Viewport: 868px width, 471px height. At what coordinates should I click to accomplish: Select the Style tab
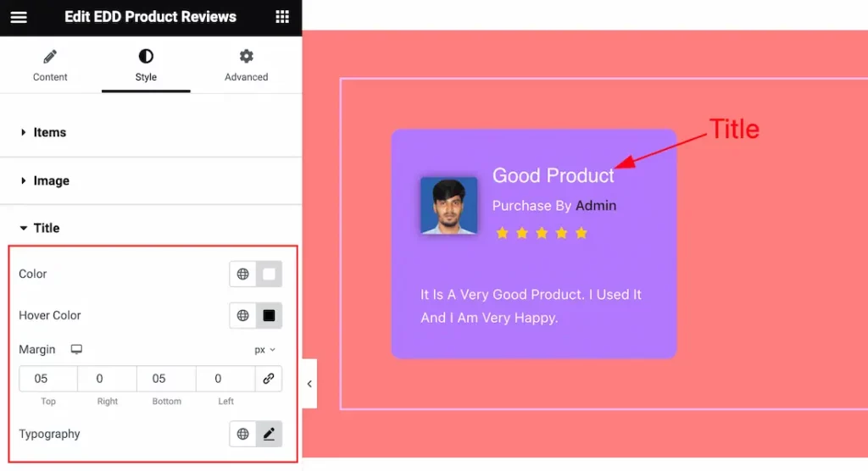click(146, 65)
